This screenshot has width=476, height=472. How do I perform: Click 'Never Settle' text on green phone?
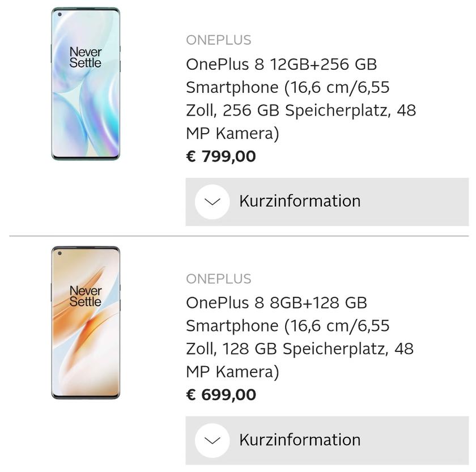[86, 58]
